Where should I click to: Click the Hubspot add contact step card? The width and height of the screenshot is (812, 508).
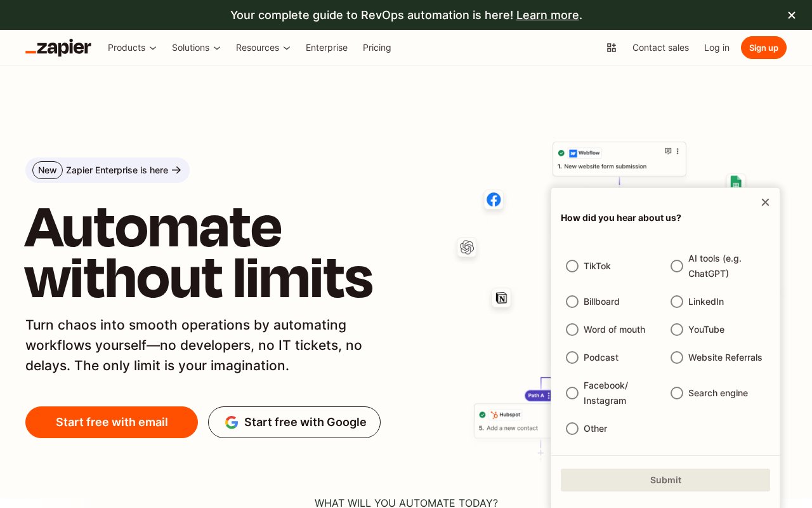[513, 421]
